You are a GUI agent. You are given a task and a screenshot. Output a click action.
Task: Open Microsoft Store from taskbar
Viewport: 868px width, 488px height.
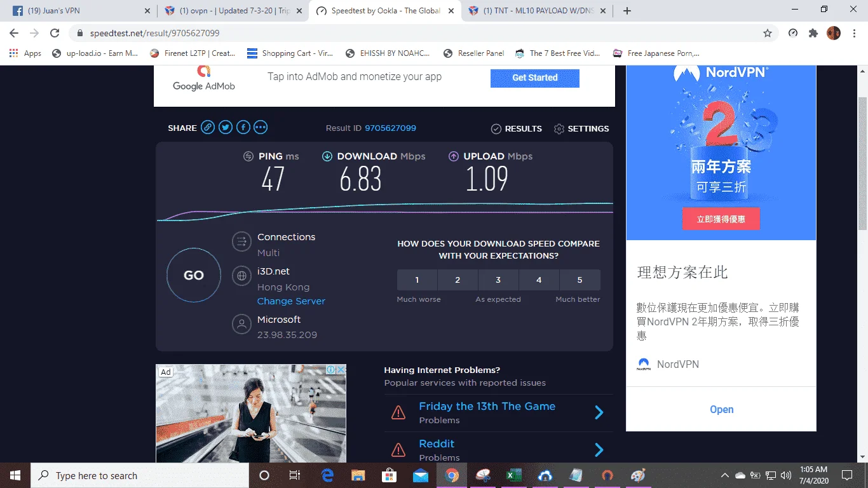coord(390,475)
